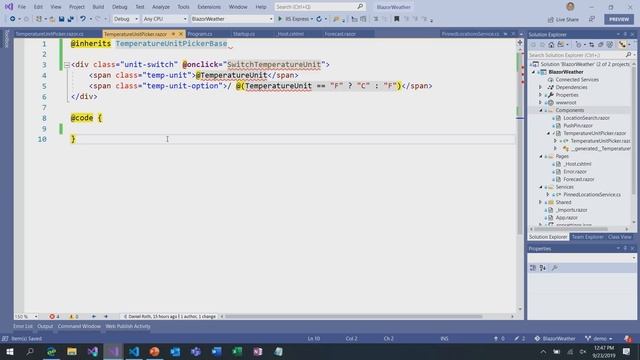The width and height of the screenshot is (640, 360).
Task: Click the Property Pages wrench icon
Action: [554, 268]
